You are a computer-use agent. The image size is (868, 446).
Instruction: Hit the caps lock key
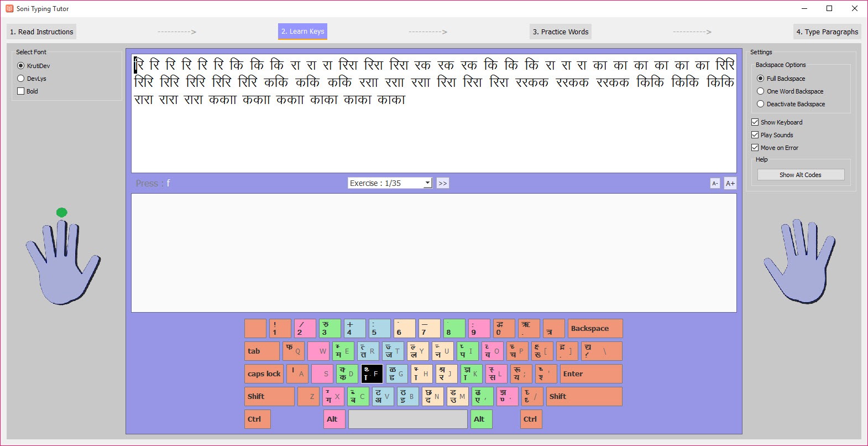tap(264, 374)
